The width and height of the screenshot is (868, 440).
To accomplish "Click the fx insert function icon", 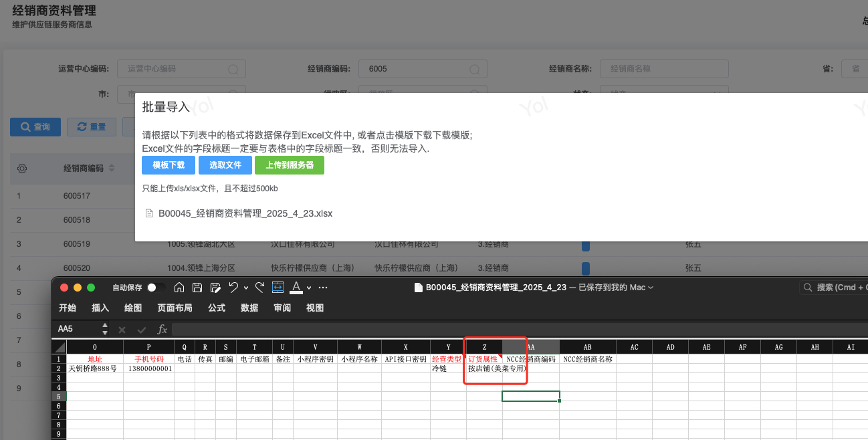I will 162,329.
